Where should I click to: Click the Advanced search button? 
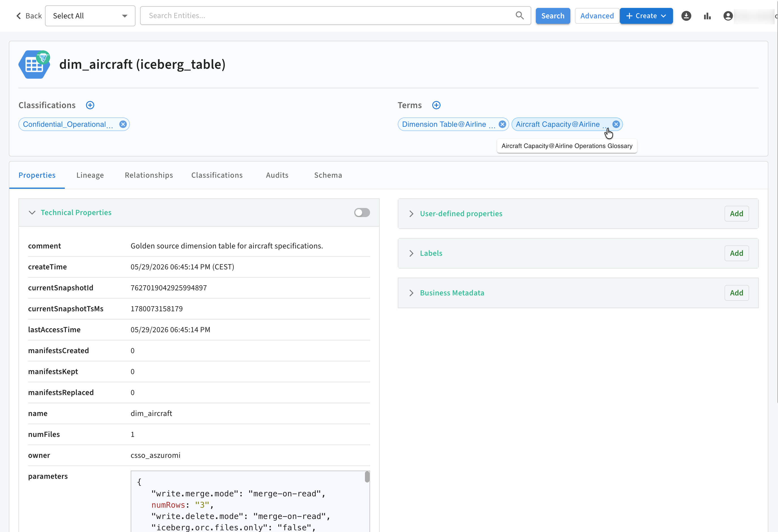click(x=597, y=16)
